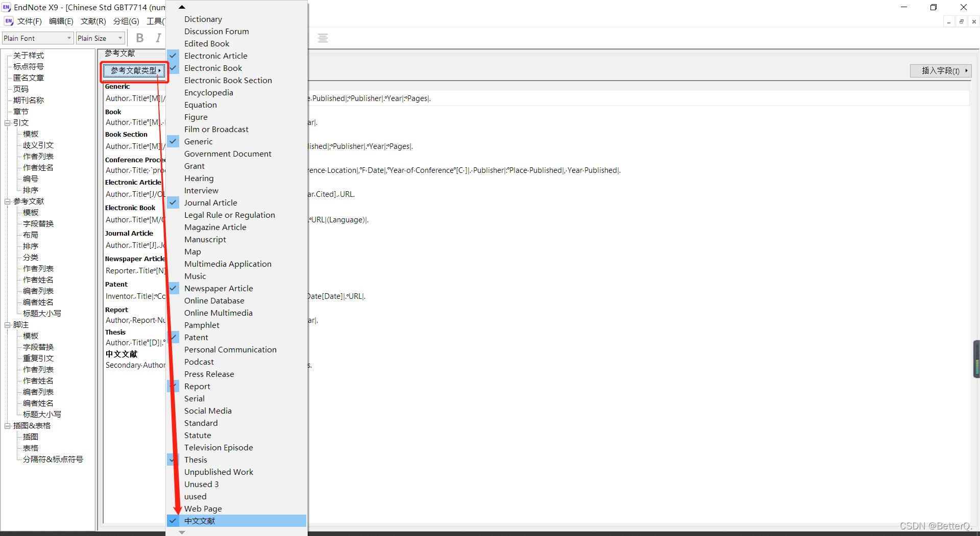The width and height of the screenshot is (980, 536).
Task: Open the 文件(F) menu
Action: (29, 21)
